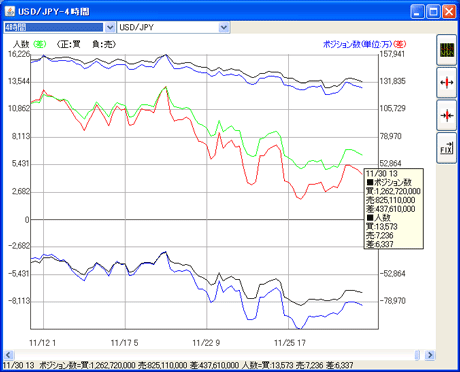This screenshot has width=460, height=372.
Task: Click the 16,226 left axis value
Action: (19, 54)
